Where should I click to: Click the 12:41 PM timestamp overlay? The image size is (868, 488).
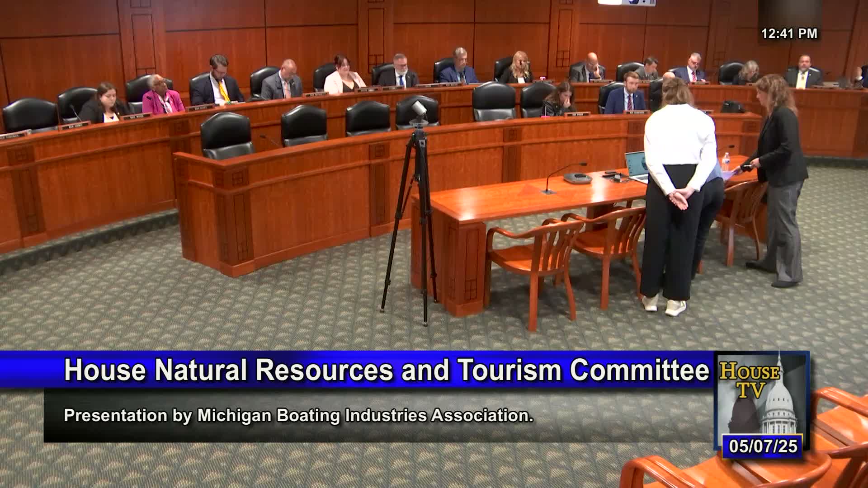point(789,33)
